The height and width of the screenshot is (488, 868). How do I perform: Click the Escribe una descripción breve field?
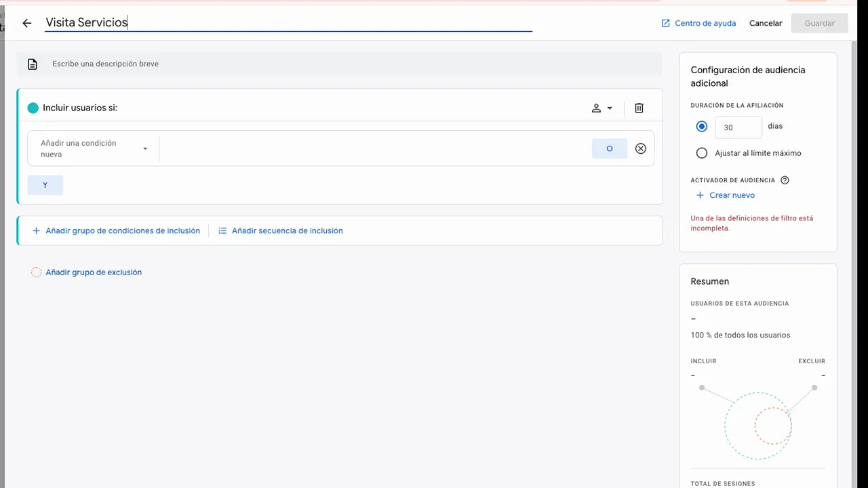(339, 64)
